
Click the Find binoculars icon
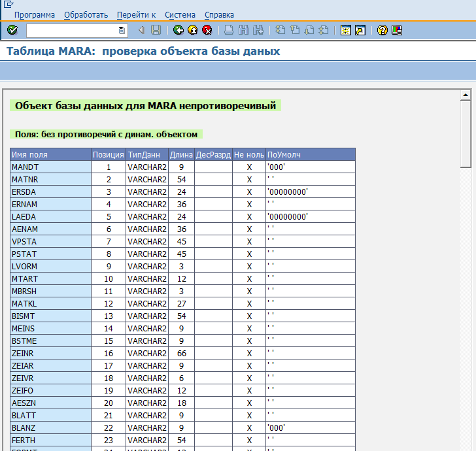click(x=243, y=30)
